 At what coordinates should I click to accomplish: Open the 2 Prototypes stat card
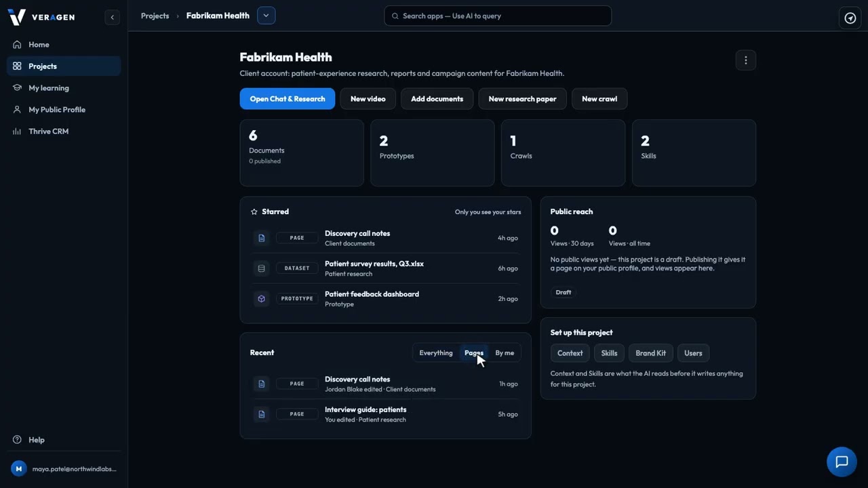pyautogui.click(x=433, y=153)
